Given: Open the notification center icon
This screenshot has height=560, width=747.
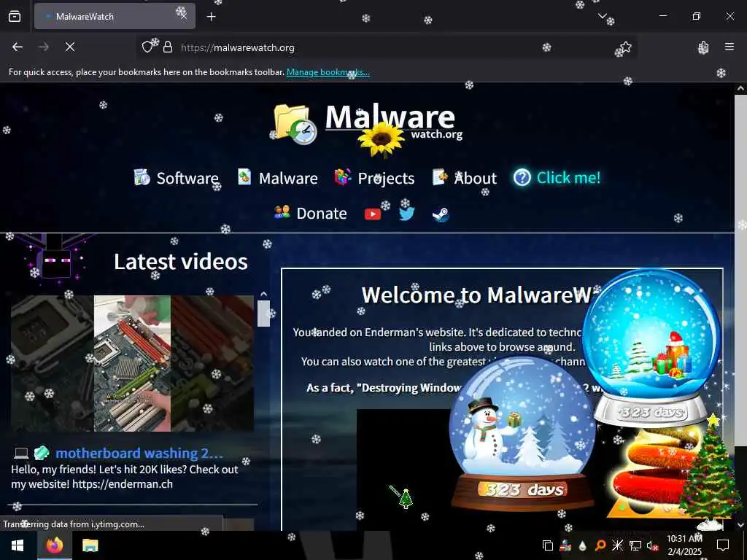Looking at the screenshot, I should [x=723, y=545].
